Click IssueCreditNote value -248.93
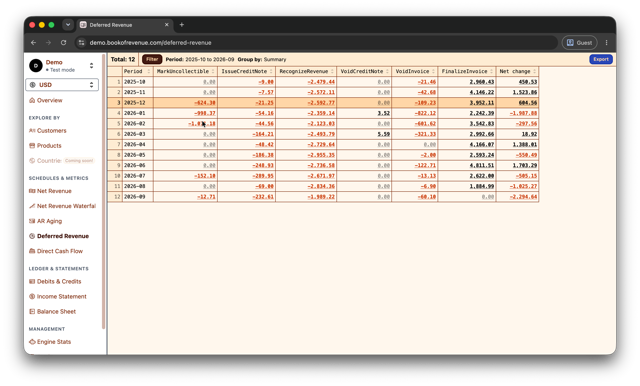 263,165
